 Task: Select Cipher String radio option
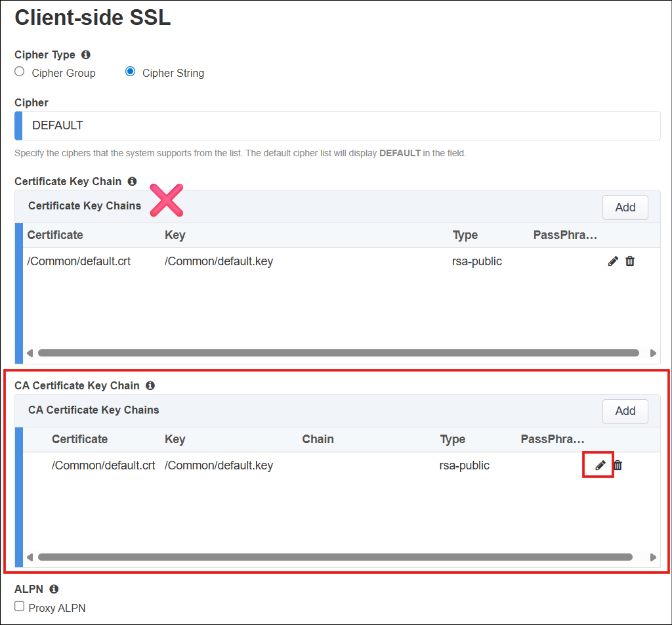point(131,72)
